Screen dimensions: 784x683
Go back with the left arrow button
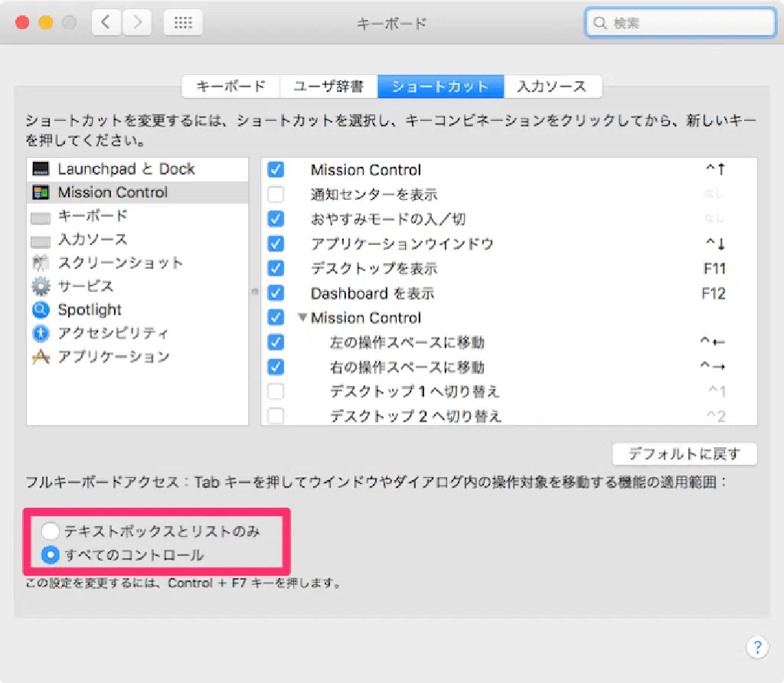[106, 23]
